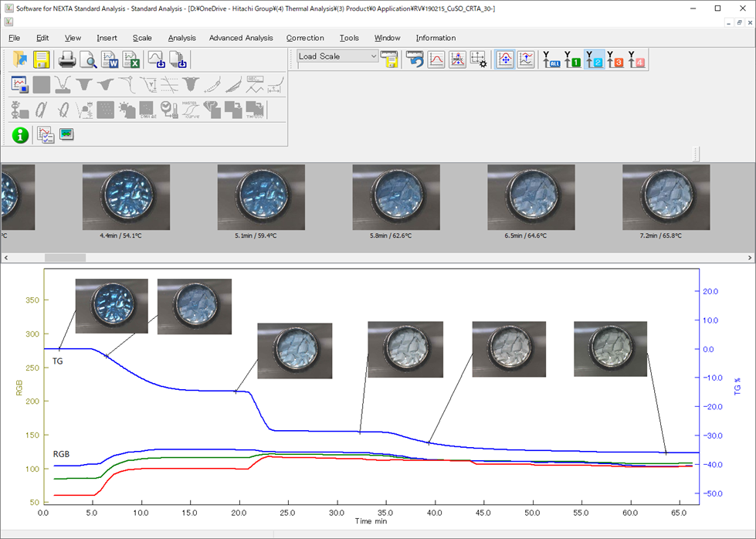Toggle the Y4 axis selection button

pyautogui.click(x=636, y=59)
